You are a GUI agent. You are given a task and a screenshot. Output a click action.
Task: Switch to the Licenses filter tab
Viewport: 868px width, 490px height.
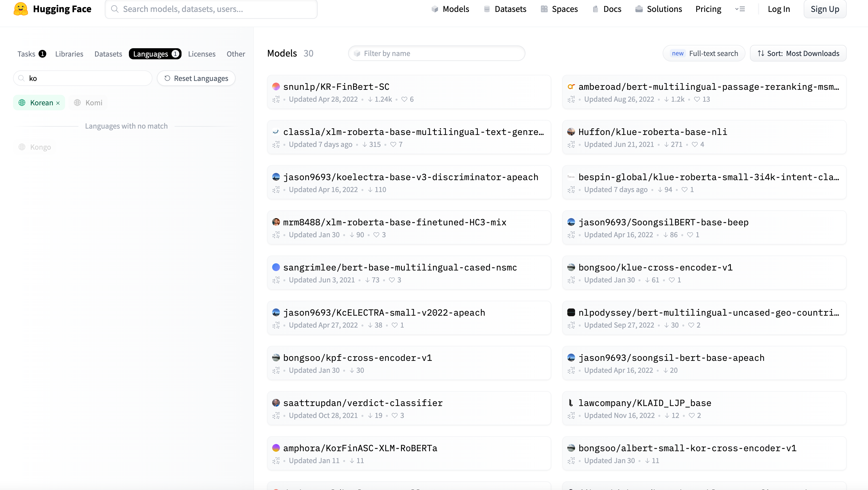(x=201, y=54)
